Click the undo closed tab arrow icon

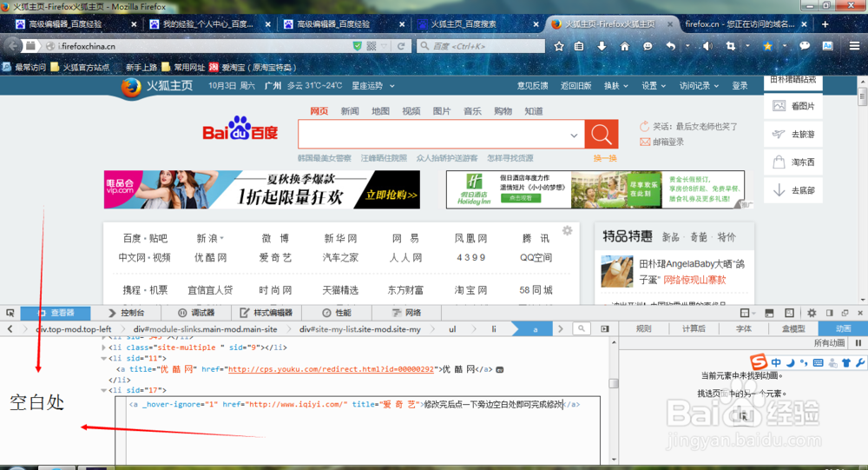coord(670,46)
